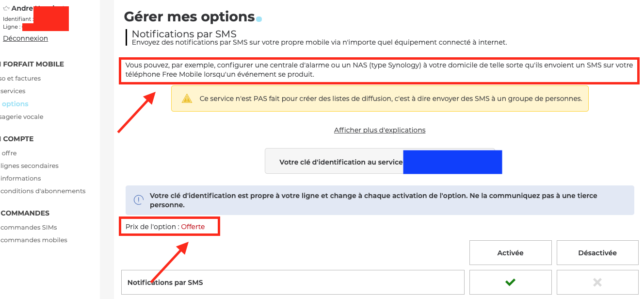This screenshot has width=644, height=299.
Task: Click the blue info circle icon
Action: 139,200
